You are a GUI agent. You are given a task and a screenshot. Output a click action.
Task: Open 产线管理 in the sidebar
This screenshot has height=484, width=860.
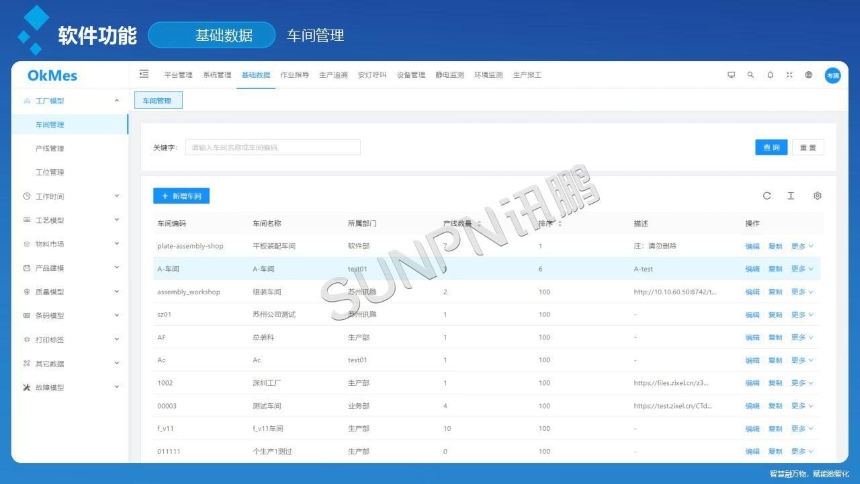50,148
